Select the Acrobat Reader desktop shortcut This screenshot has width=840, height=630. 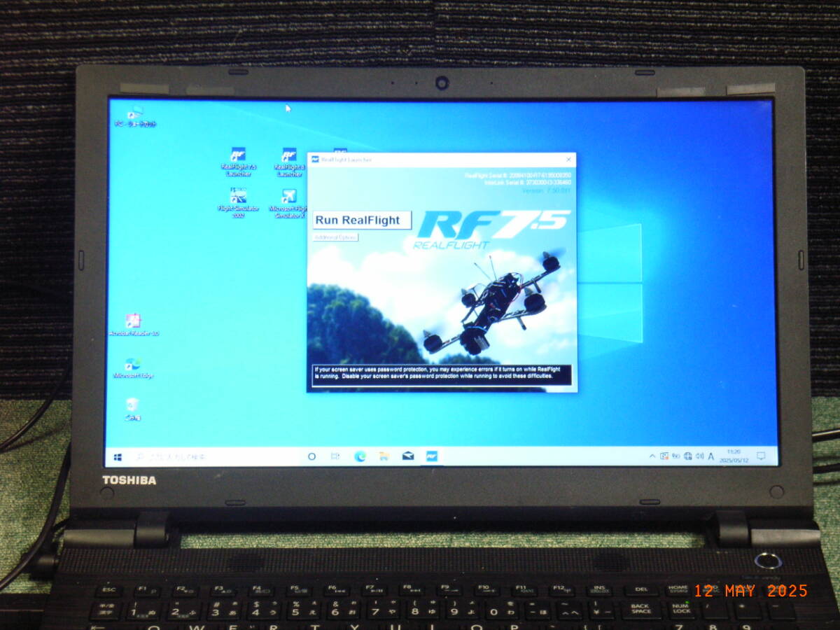coord(133,325)
